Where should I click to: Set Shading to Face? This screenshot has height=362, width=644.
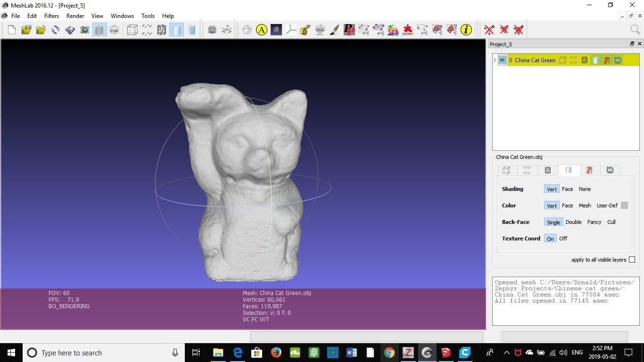pos(567,189)
